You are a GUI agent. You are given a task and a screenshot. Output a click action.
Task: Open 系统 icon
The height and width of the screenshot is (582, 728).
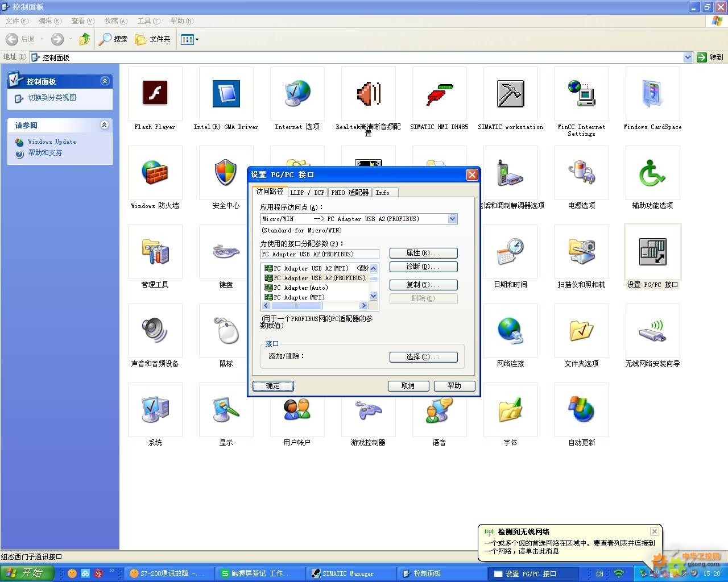pos(155,410)
